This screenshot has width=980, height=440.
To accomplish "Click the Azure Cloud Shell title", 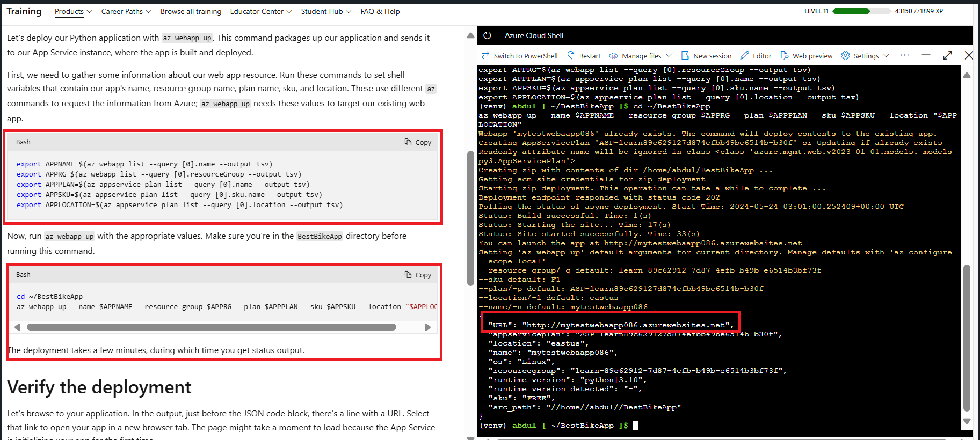I will pos(534,35).
